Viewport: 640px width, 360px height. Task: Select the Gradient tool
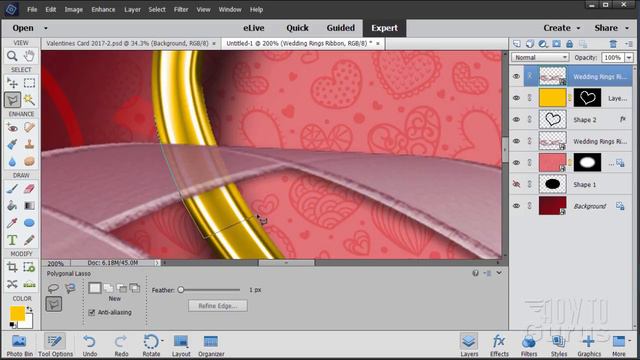(29, 206)
